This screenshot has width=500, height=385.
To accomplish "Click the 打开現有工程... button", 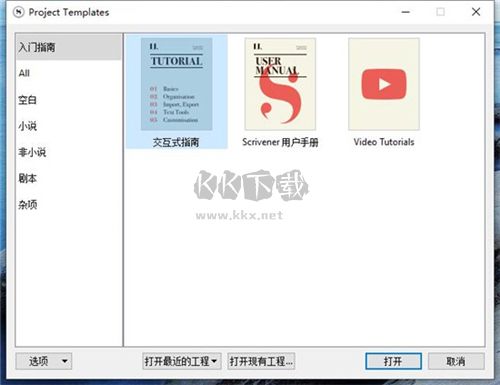I will [261, 361].
